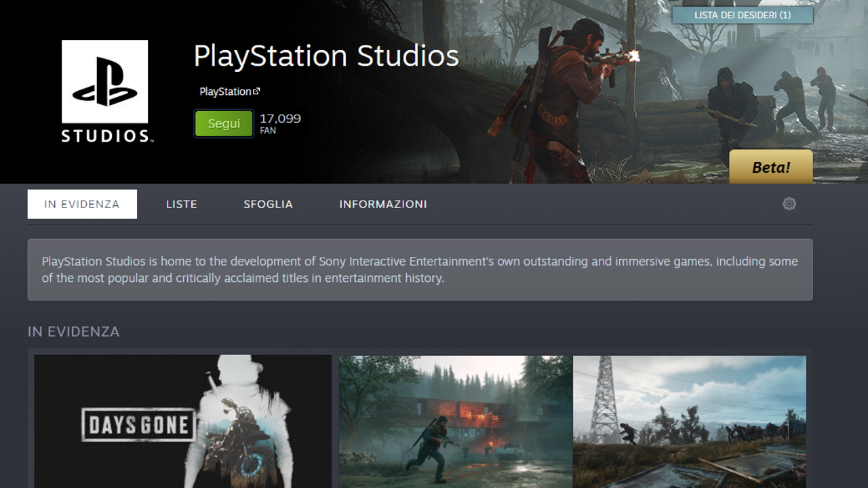Go to the Informazioni tab
This screenshot has width=868, height=488.
click(x=383, y=204)
